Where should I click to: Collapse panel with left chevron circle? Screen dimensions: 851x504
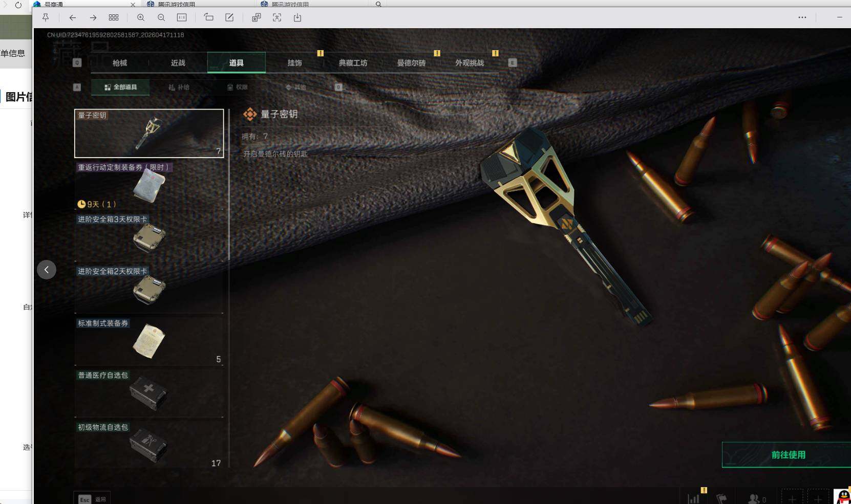click(x=47, y=270)
